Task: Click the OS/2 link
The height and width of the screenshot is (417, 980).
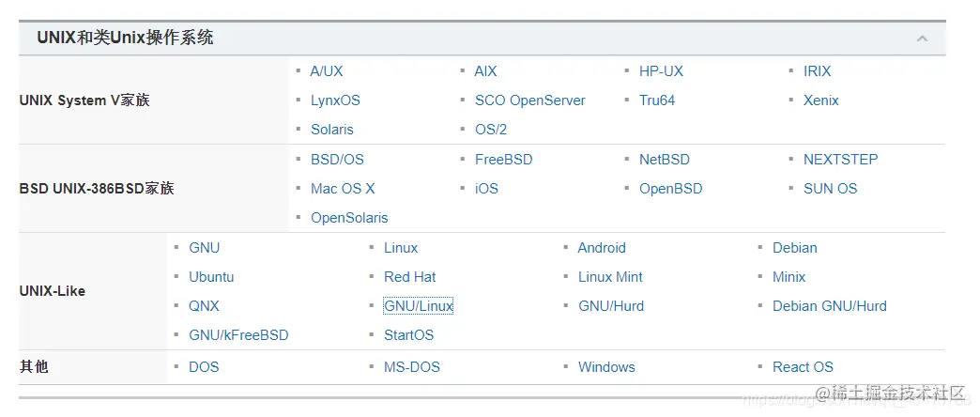Action: pyautogui.click(x=491, y=130)
